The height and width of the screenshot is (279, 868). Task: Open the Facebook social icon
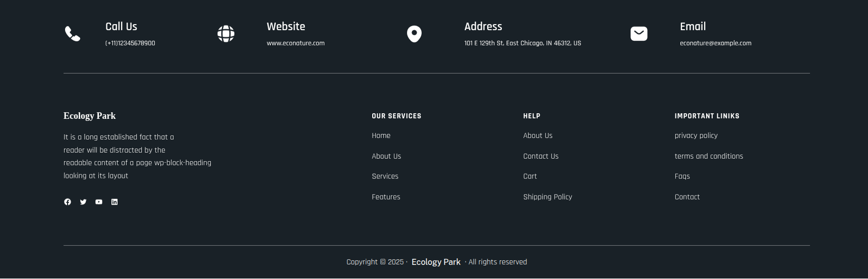tap(68, 202)
